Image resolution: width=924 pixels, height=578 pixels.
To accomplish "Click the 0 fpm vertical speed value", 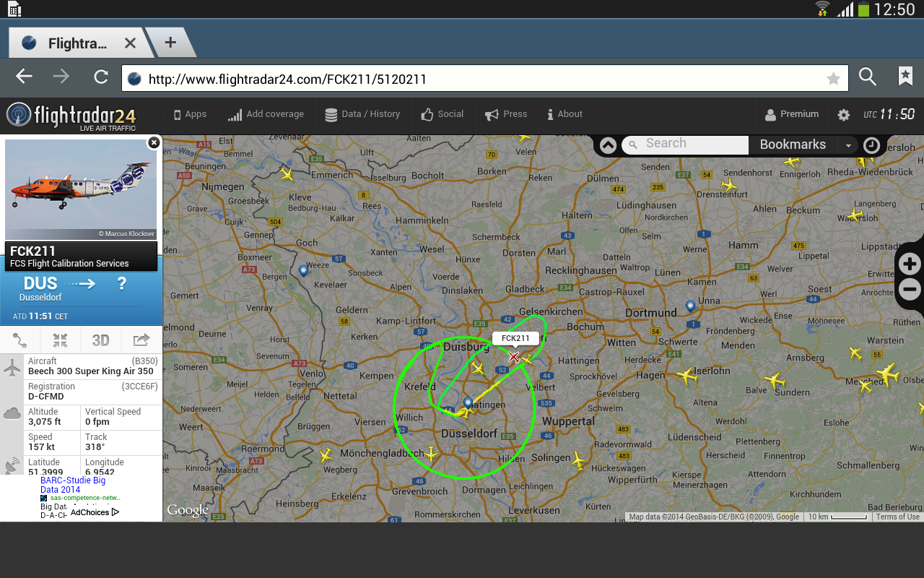I will point(97,422).
